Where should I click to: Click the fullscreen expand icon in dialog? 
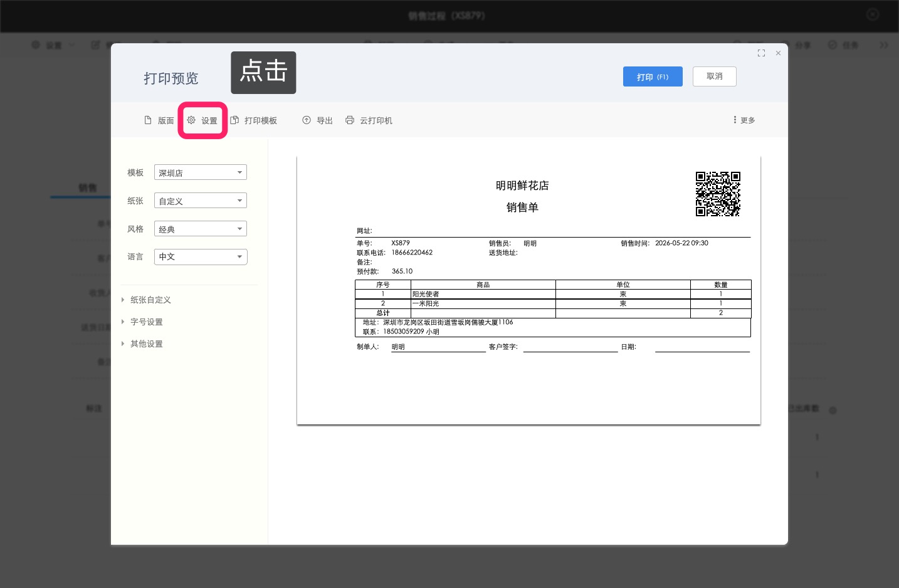click(761, 53)
